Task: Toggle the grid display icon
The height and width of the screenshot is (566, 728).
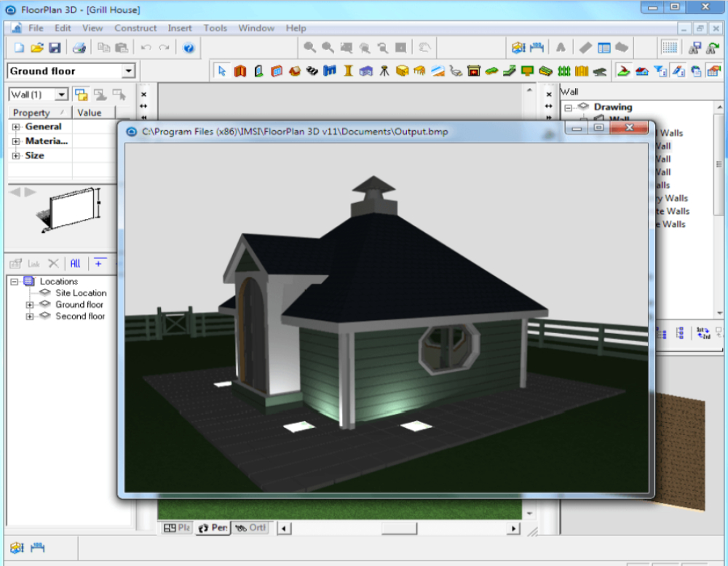Action: (x=670, y=47)
